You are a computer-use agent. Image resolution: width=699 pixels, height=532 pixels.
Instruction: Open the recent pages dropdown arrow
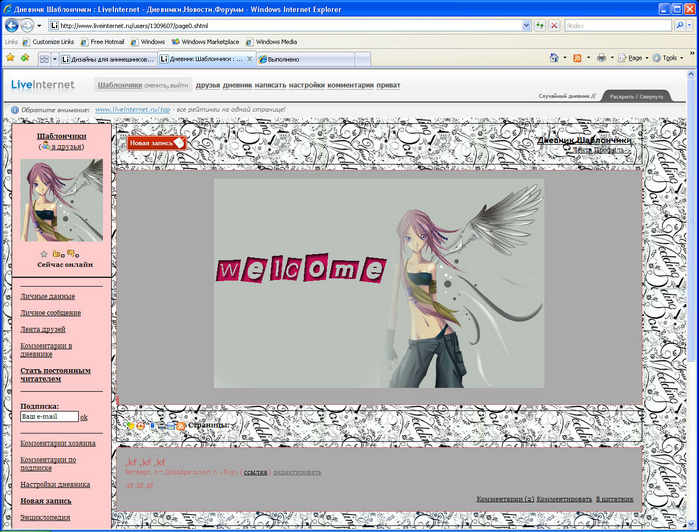39,26
